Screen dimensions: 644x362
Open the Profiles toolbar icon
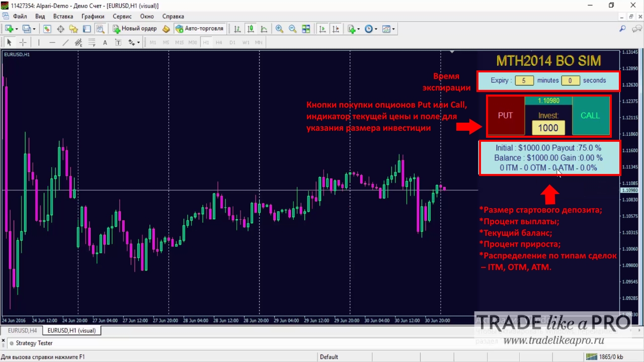click(x=27, y=29)
